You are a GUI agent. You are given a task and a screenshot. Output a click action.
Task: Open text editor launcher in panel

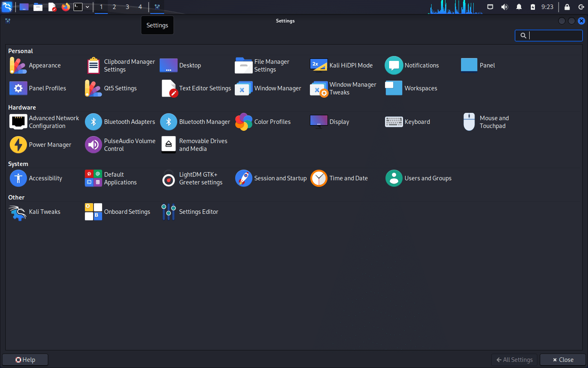(52, 7)
